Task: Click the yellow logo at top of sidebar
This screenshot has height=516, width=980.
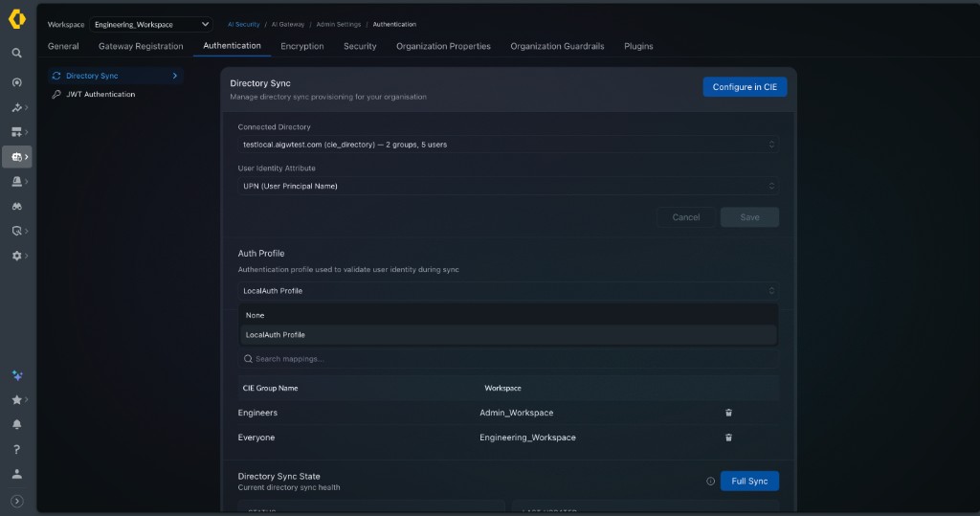Action: pos(17,19)
